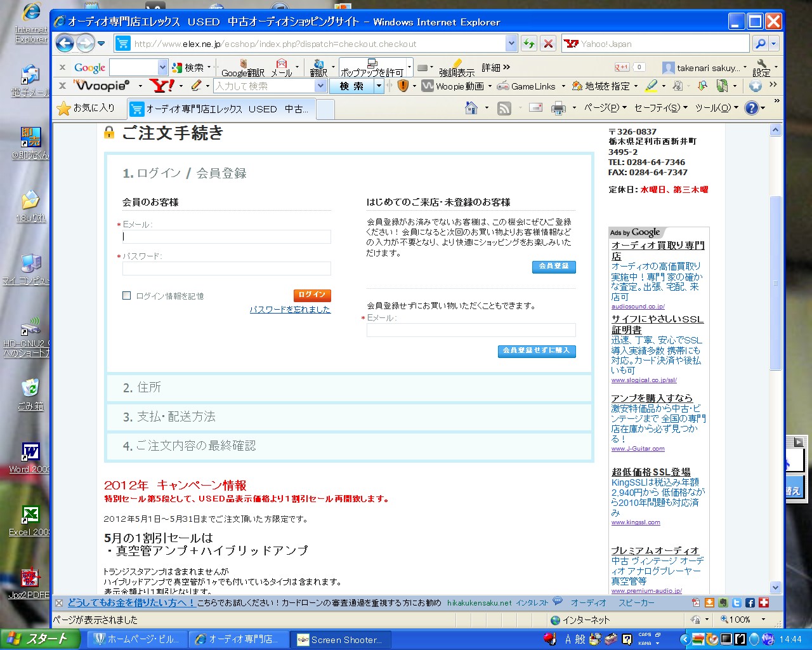Open search provider dropdown arrow
The image size is (812, 650).
(774, 43)
